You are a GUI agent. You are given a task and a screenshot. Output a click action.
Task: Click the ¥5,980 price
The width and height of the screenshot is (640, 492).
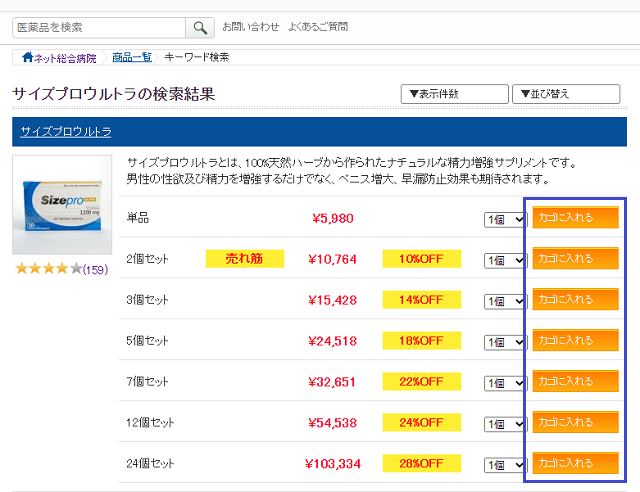click(x=333, y=218)
